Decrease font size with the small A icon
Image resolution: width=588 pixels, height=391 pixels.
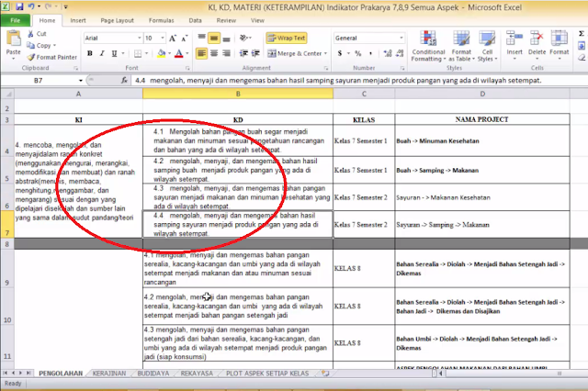coord(184,39)
